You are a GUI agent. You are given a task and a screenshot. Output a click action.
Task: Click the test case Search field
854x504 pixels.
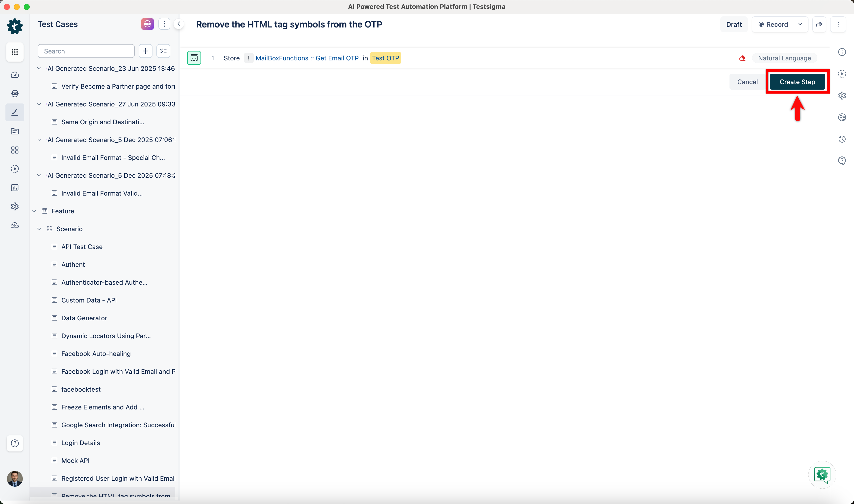pyautogui.click(x=86, y=51)
